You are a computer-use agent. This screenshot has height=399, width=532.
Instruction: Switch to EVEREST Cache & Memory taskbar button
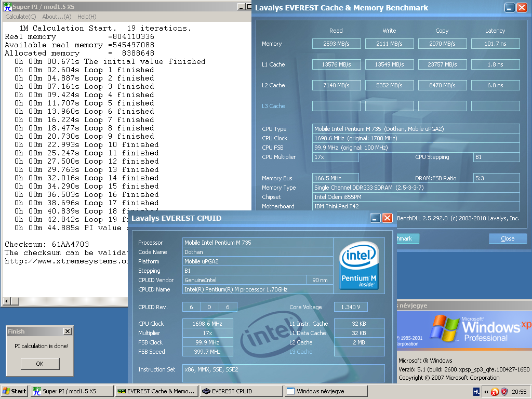coord(156,391)
